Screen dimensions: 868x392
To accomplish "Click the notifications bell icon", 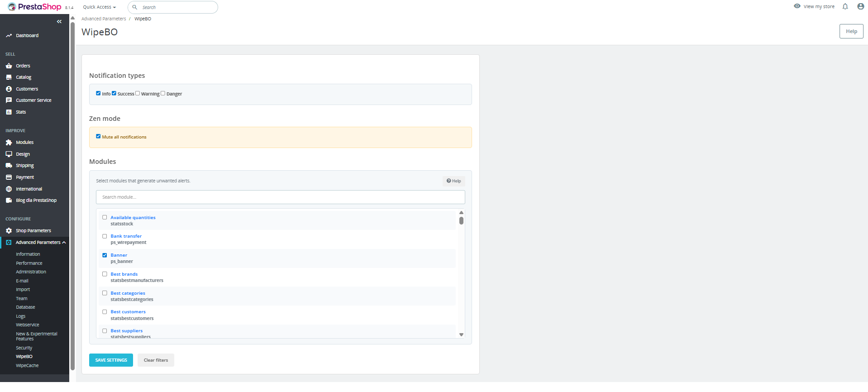I will tap(845, 6).
